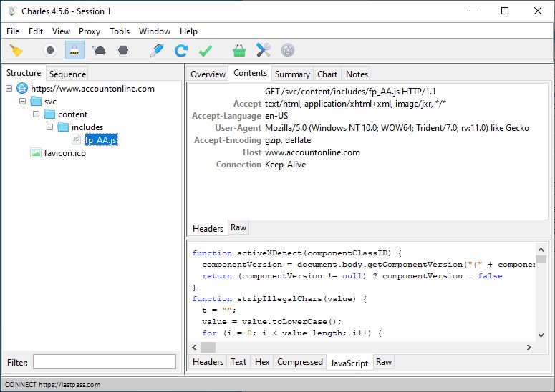Switch to the Sequence tab

click(67, 74)
